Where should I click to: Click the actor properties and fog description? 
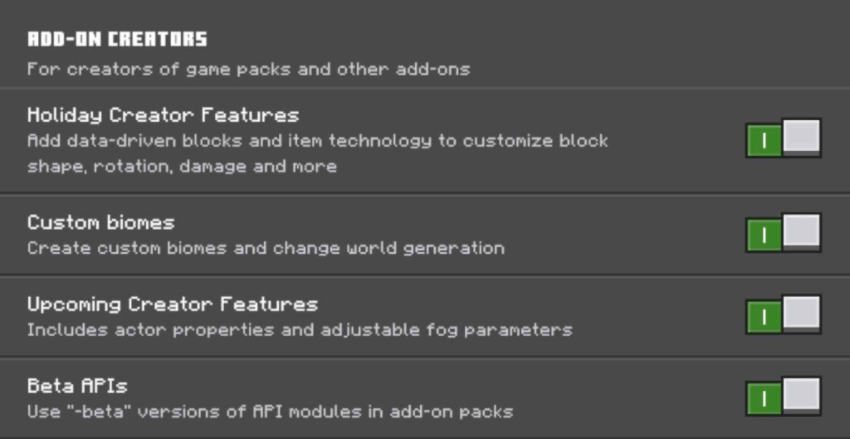click(x=299, y=329)
